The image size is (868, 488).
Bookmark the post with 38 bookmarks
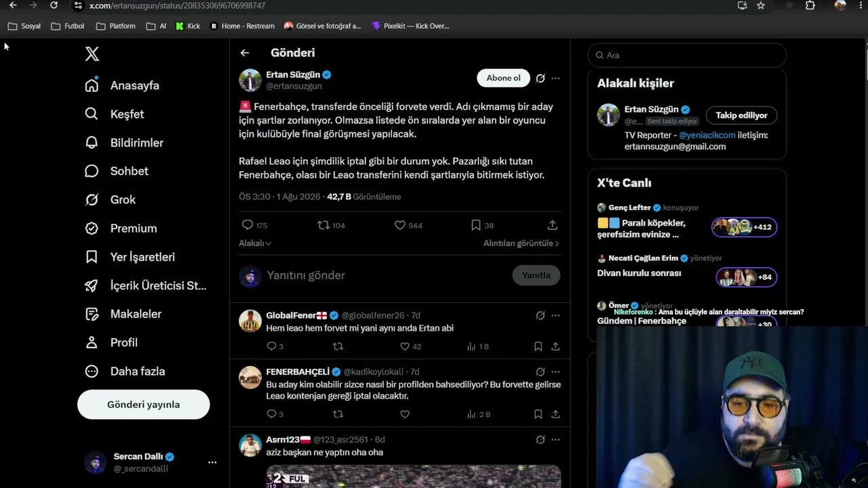click(x=476, y=225)
